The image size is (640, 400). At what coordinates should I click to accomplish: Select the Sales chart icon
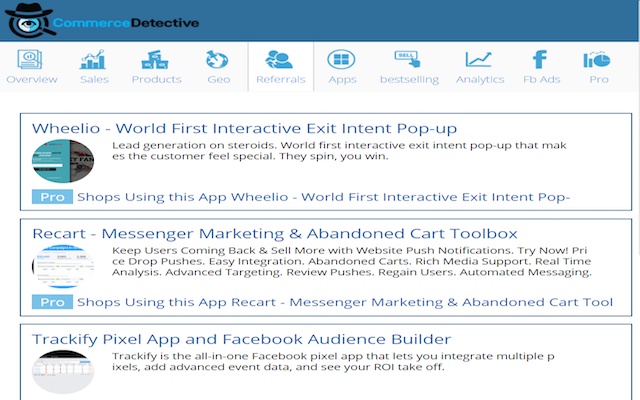93,60
